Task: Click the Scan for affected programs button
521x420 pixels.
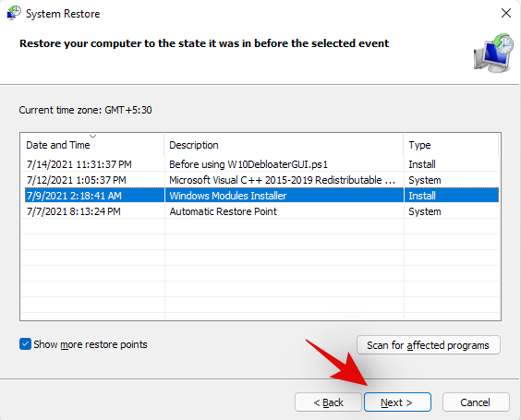Action: pos(428,345)
